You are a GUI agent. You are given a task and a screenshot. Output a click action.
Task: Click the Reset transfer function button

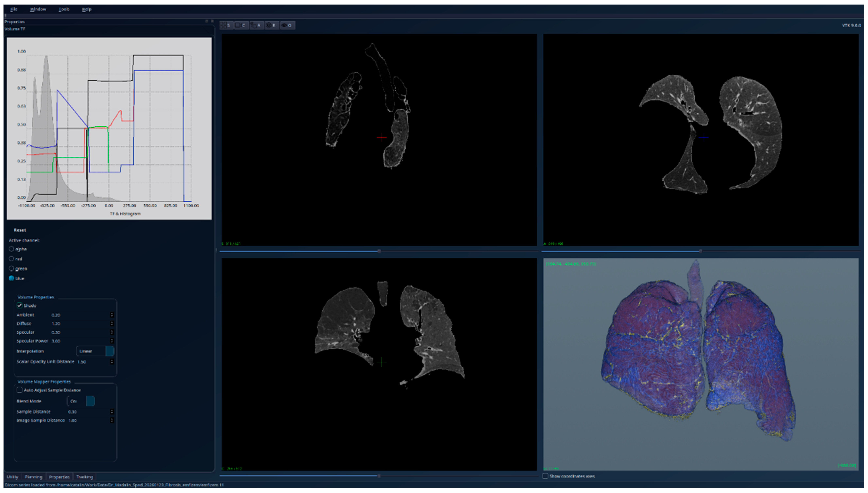point(20,230)
